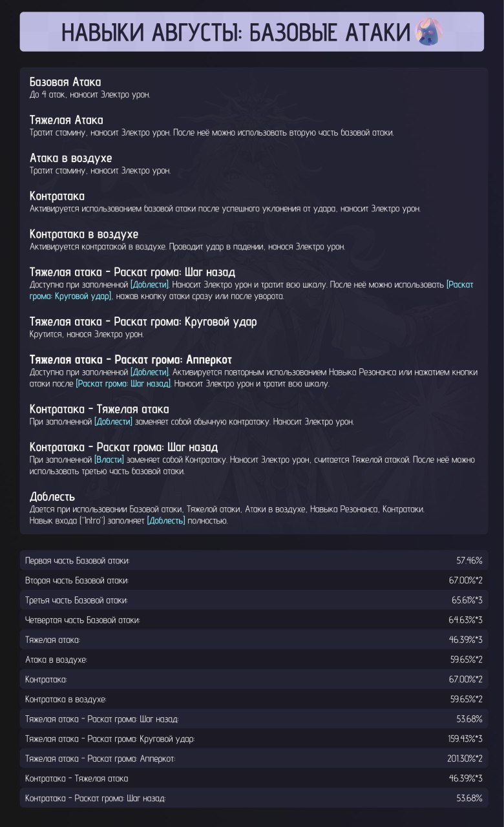Image resolution: width=504 pixels, height=827 pixels.
Task: Click the cyan [Раскат грома: Шаг назад] link
Action: 123,384
